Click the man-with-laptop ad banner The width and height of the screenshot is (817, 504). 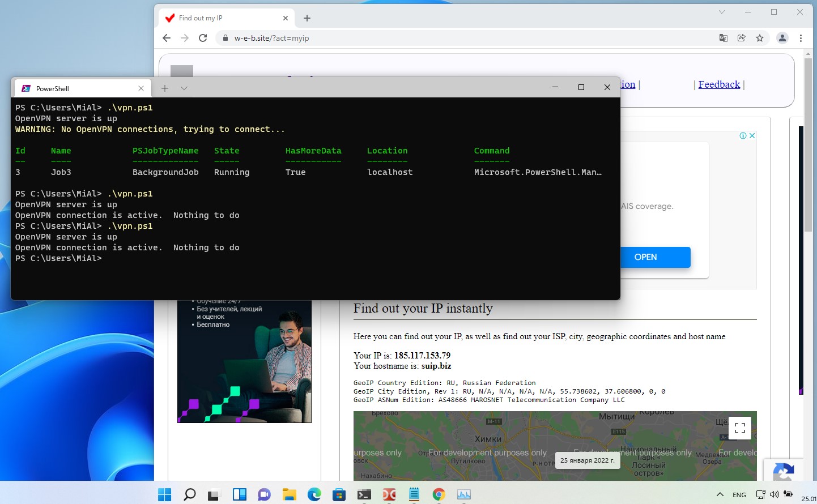[x=244, y=361]
